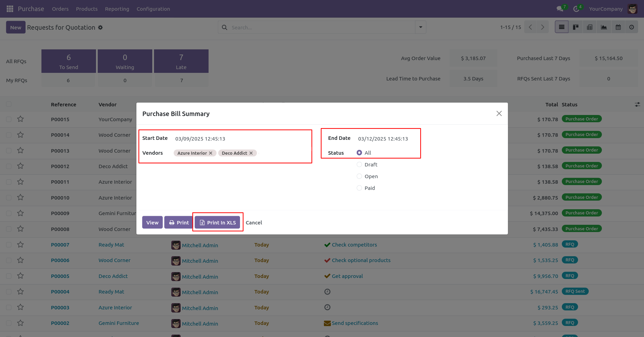
Task: Check the row checkbox for P00002
Action: [x=9, y=323]
